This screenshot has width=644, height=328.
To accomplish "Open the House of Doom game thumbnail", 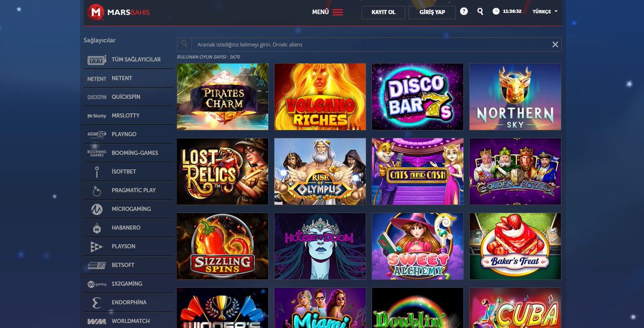I will click(x=320, y=246).
